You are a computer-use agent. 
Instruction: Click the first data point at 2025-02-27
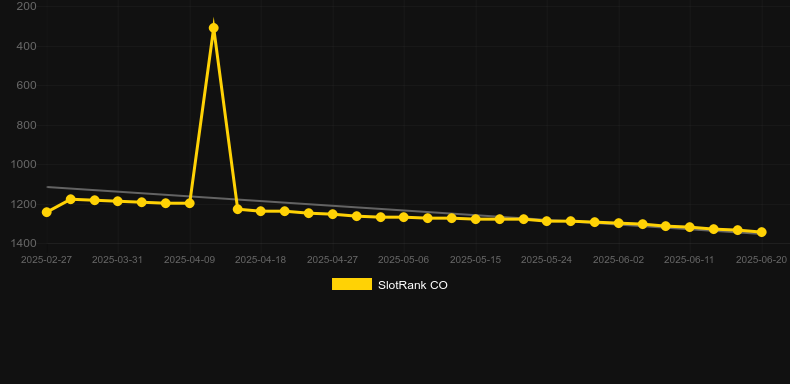pos(47,212)
